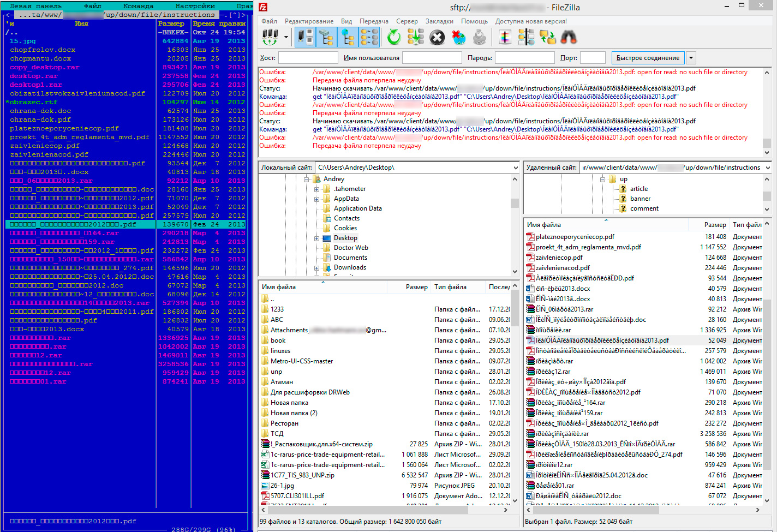Screen dimensions: 777x532
Task: Click the Размер column header in remote list
Action: [x=714, y=225]
